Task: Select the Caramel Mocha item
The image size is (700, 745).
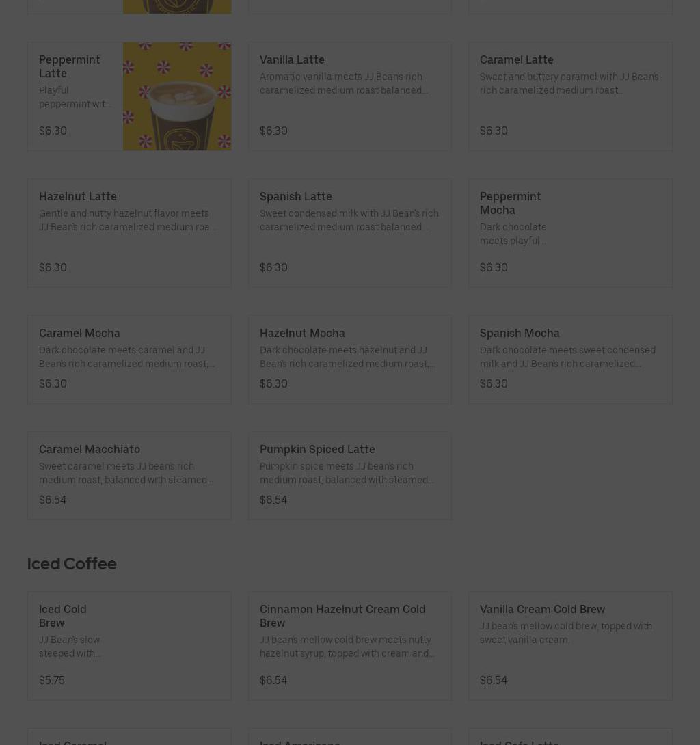Action: click(x=129, y=360)
